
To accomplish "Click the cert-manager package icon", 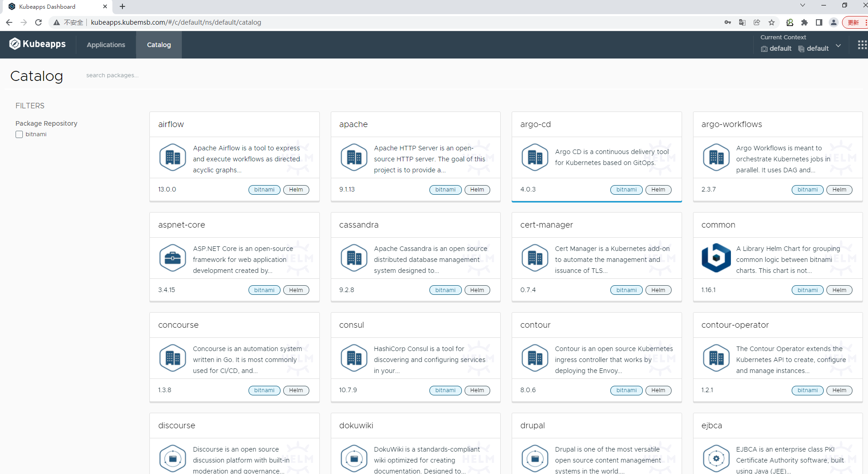I will point(535,258).
